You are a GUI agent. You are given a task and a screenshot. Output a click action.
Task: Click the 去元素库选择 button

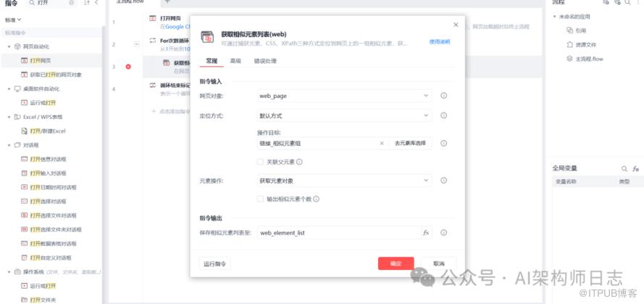410,143
